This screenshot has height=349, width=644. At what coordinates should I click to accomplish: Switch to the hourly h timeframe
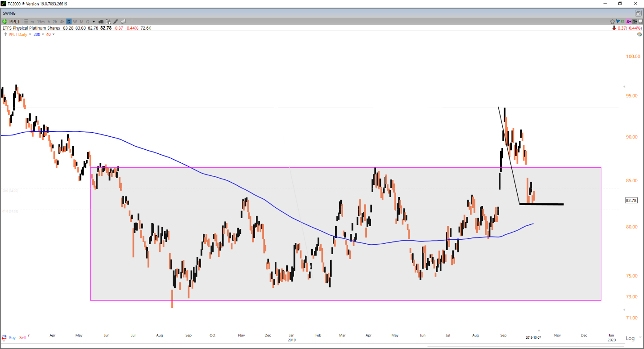pyautogui.click(x=49, y=22)
